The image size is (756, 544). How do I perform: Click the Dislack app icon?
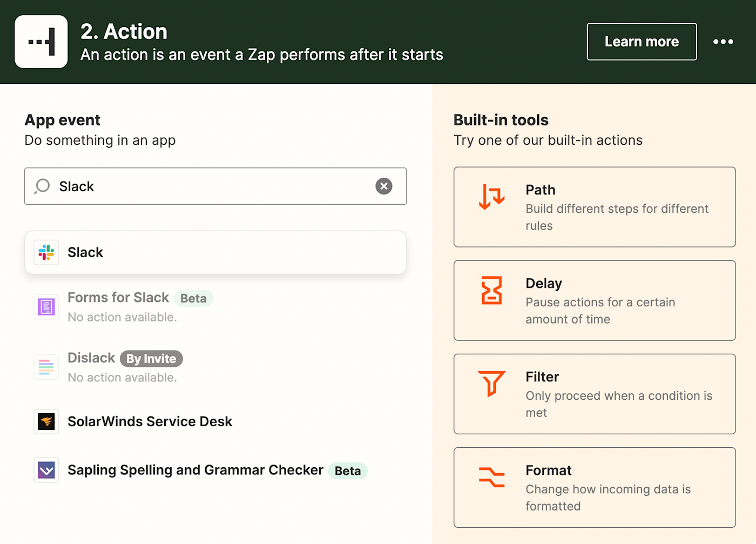(x=46, y=367)
